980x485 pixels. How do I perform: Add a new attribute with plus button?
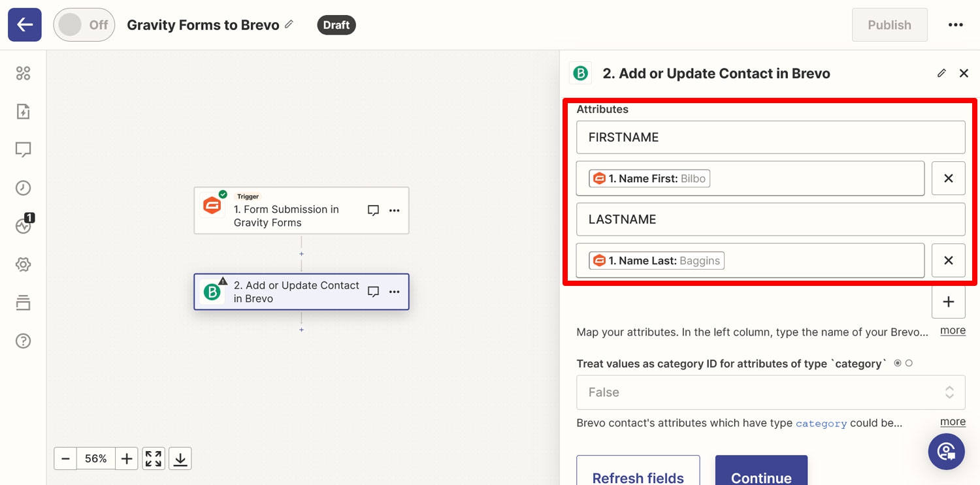click(949, 302)
